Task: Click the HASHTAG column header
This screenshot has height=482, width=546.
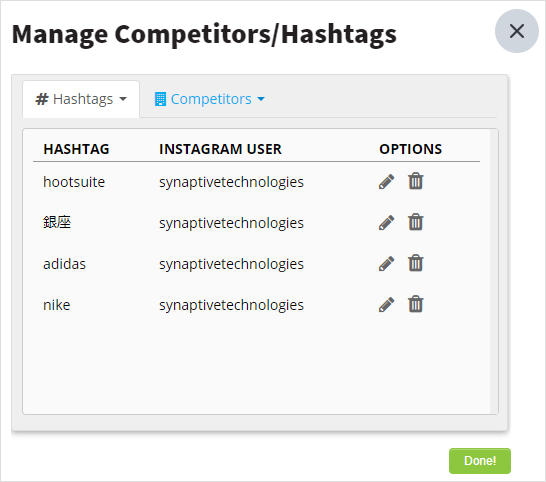Action: tap(76, 149)
